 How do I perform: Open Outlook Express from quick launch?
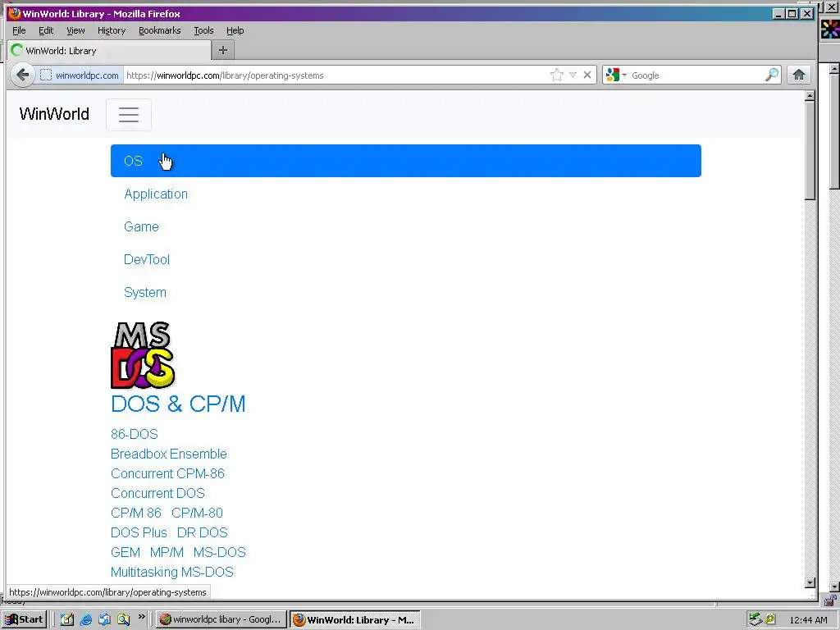tap(104, 619)
